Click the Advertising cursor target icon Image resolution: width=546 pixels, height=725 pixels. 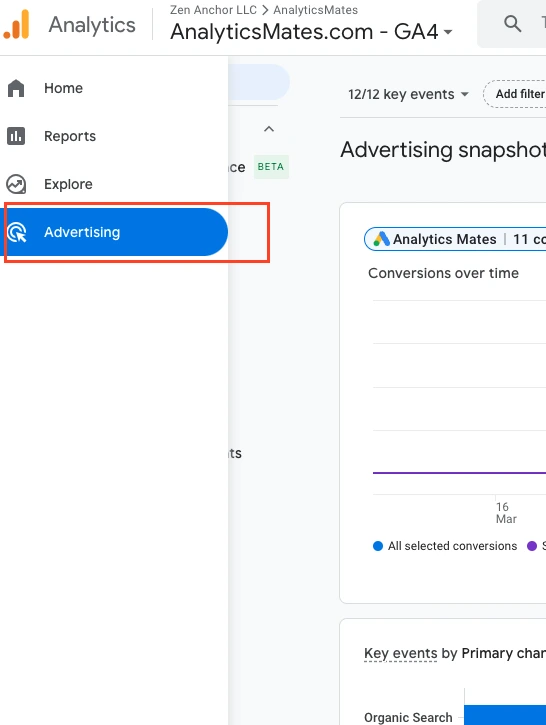click(x=17, y=232)
